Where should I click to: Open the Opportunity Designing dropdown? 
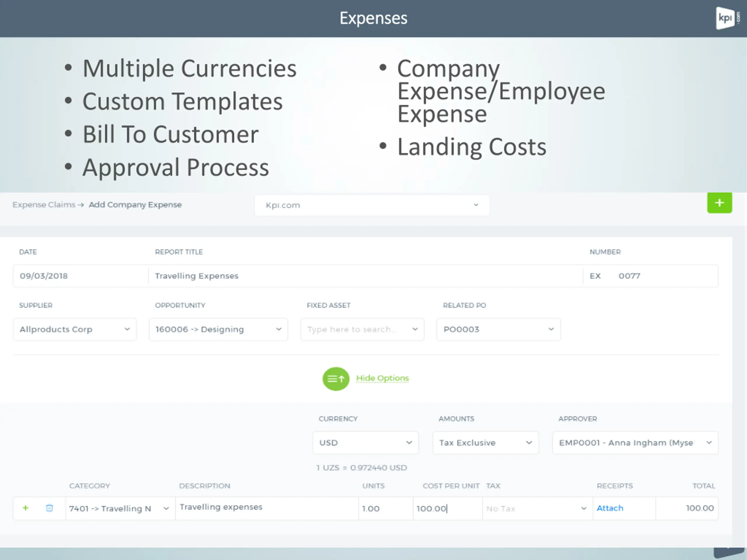tap(218, 329)
